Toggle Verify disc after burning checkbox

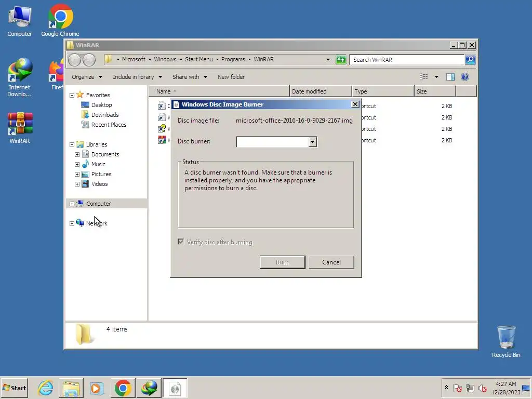pyautogui.click(x=181, y=242)
